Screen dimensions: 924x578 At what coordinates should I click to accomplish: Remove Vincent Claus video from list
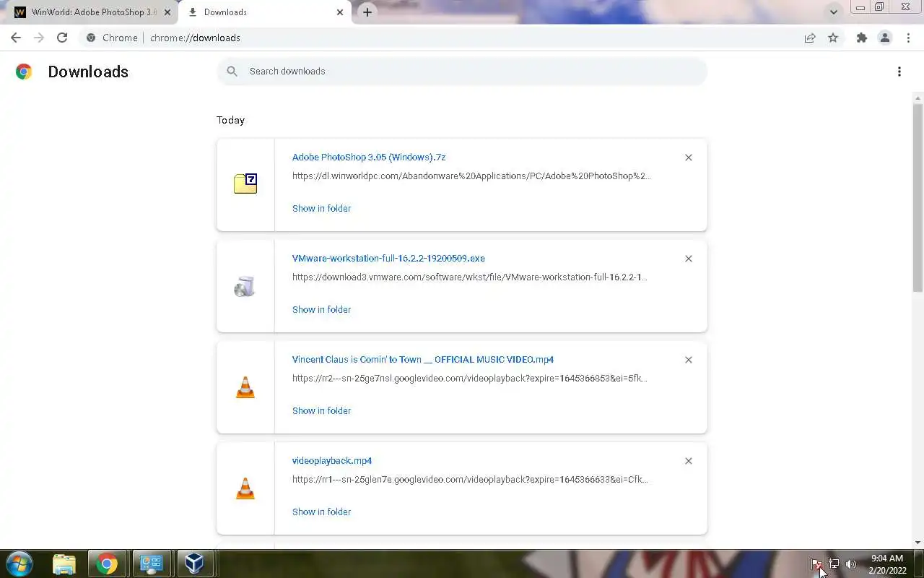click(689, 360)
